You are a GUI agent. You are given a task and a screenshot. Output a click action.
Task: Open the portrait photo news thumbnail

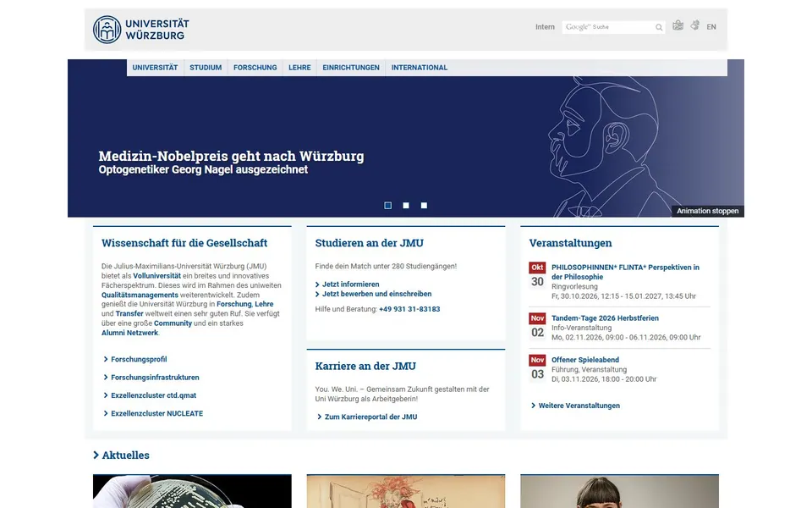coord(619,491)
